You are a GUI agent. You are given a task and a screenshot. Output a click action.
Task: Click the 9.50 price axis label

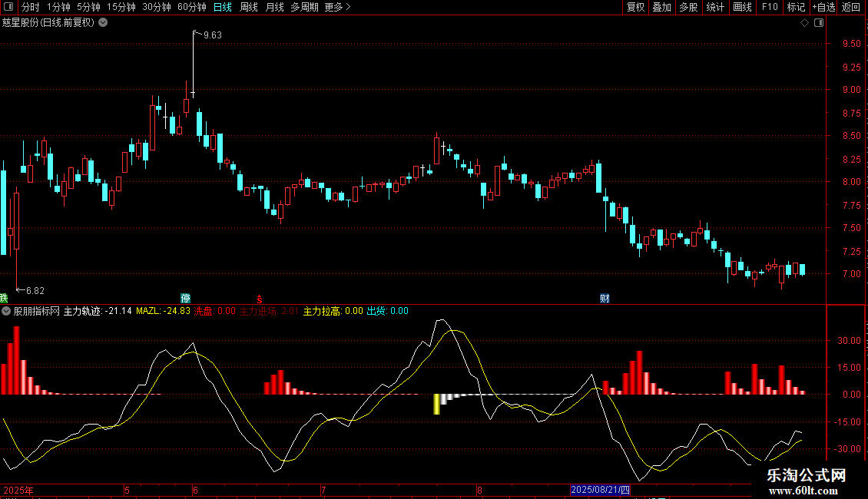(851, 44)
